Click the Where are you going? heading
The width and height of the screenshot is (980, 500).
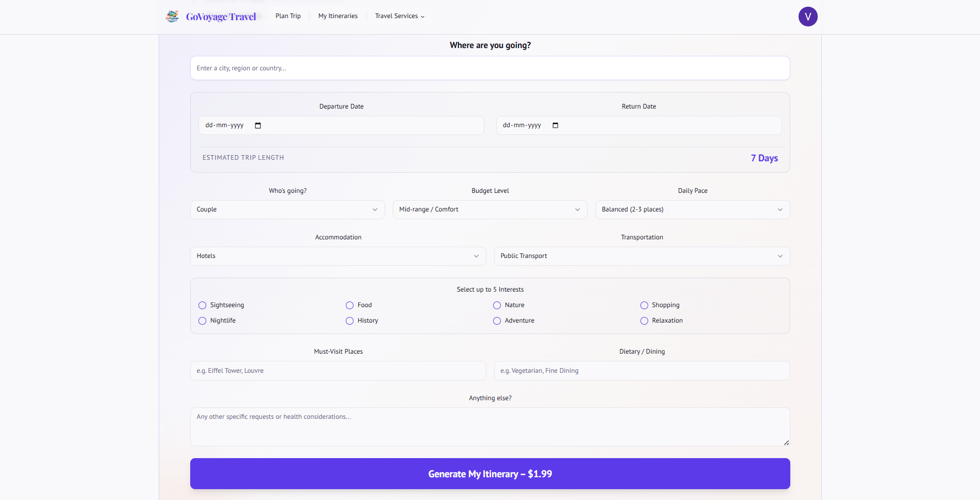pos(490,46)
